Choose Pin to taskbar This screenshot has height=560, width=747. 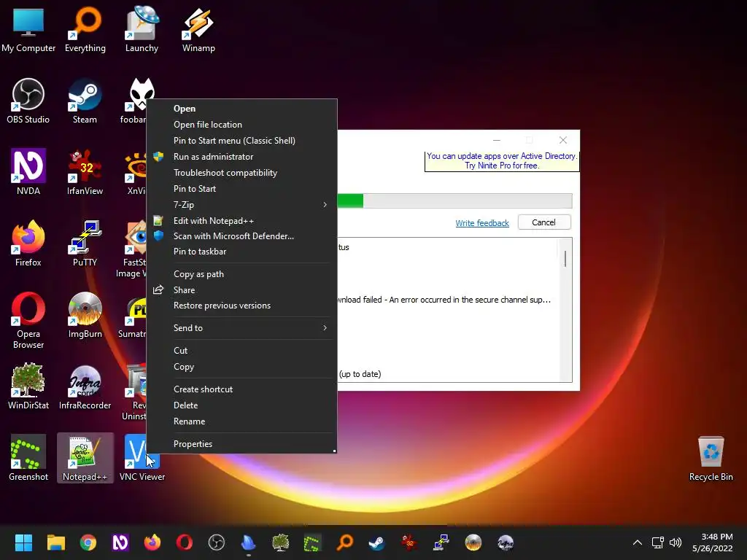pyautogui.click(x=242, y=252)
